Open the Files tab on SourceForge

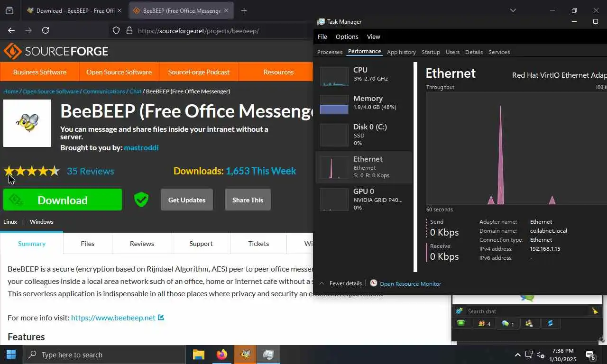tap(87, 244)
